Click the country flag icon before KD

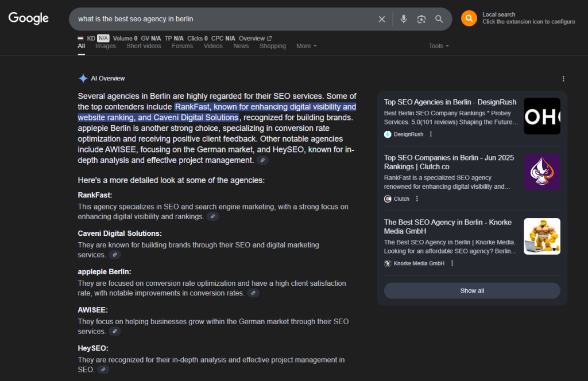80,38
